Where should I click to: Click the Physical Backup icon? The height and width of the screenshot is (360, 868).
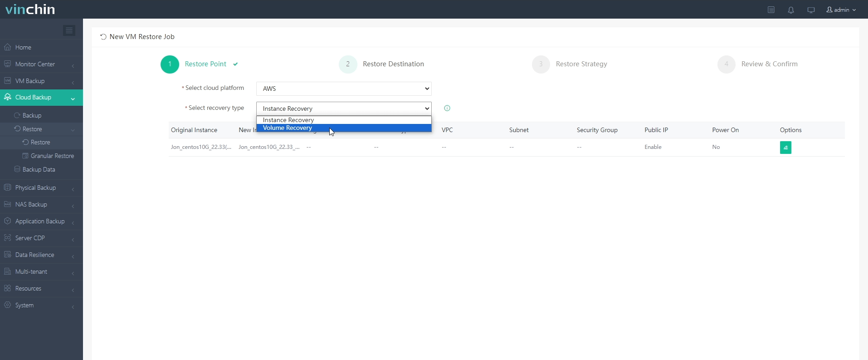click(7, 187)
